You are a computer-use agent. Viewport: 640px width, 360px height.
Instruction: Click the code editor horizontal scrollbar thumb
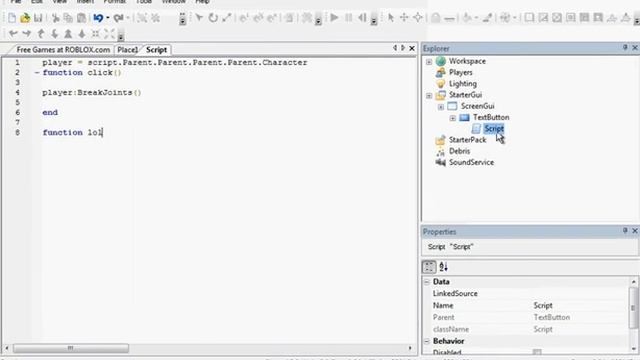click(71, 348)
